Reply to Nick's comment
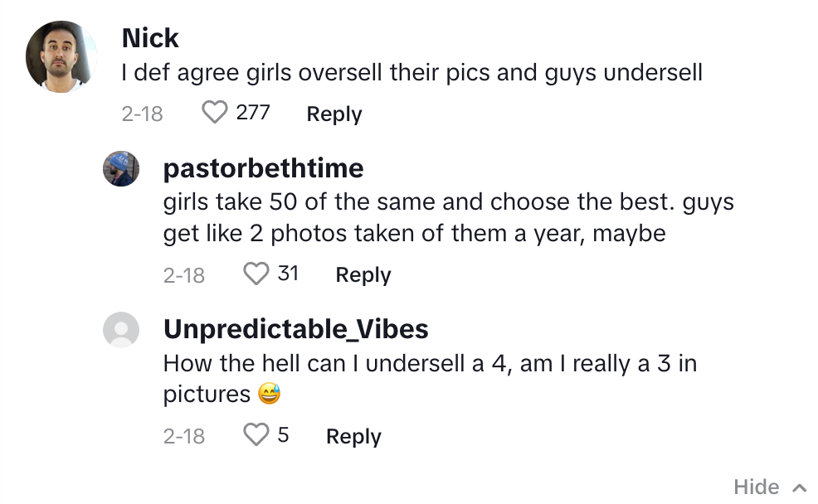The width and height of the screenshot is (818, 504). click(x=334, y=114)
